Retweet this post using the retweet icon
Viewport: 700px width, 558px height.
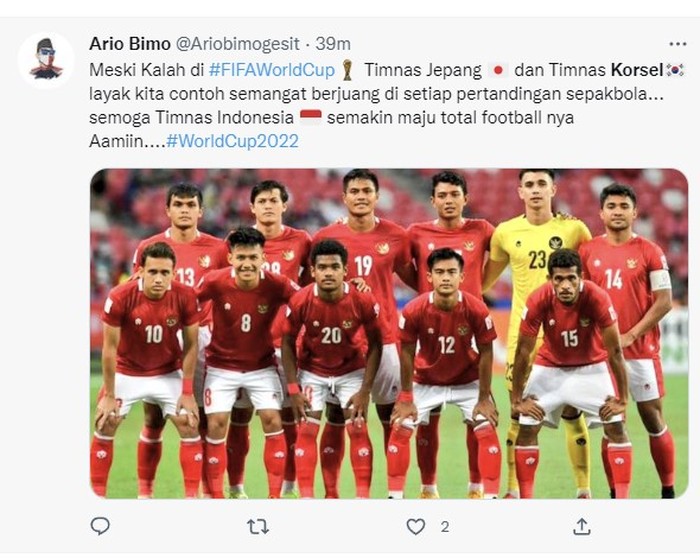click(258, 527)
